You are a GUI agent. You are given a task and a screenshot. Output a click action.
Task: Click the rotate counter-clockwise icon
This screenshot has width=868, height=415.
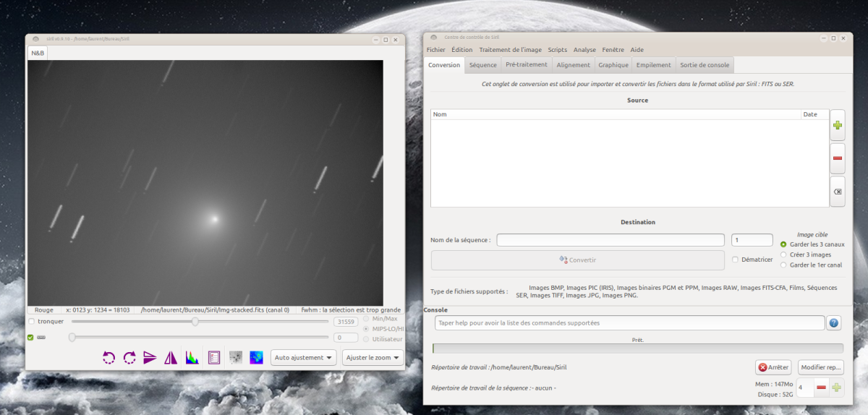(x=109, y=357)
